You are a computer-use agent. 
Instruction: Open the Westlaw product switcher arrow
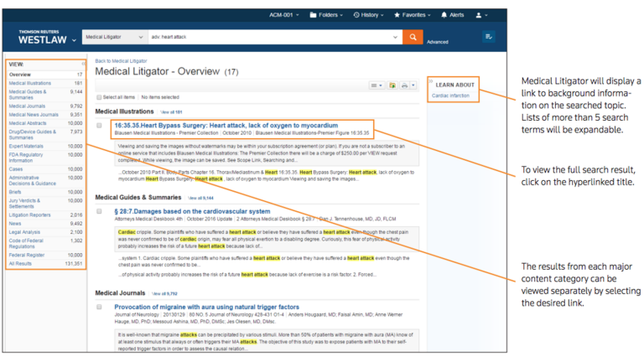point(74,40)
